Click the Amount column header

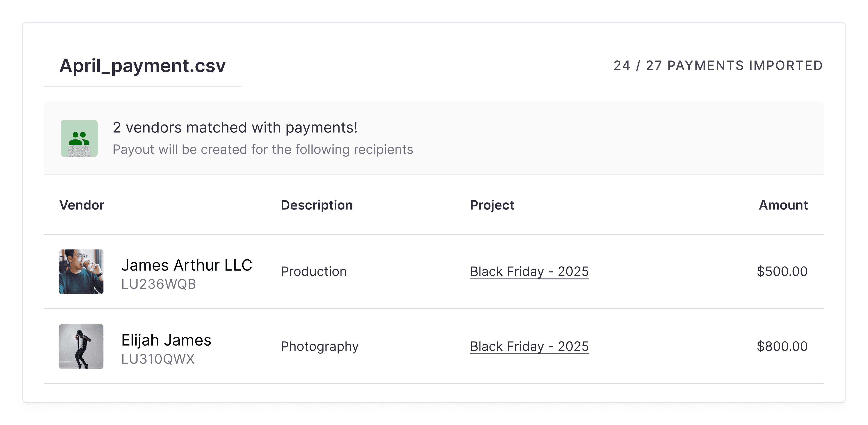coord(783,205)
